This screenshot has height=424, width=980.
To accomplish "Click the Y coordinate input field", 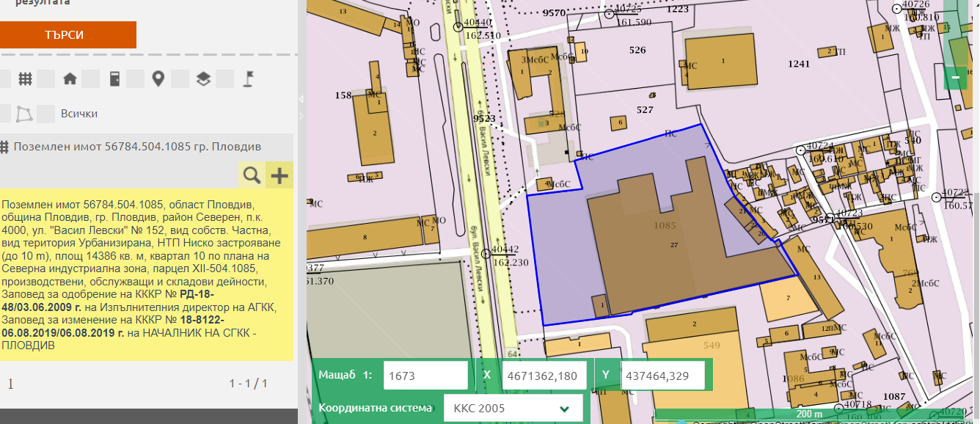I will pyautogui.click(x=662, y=375).
